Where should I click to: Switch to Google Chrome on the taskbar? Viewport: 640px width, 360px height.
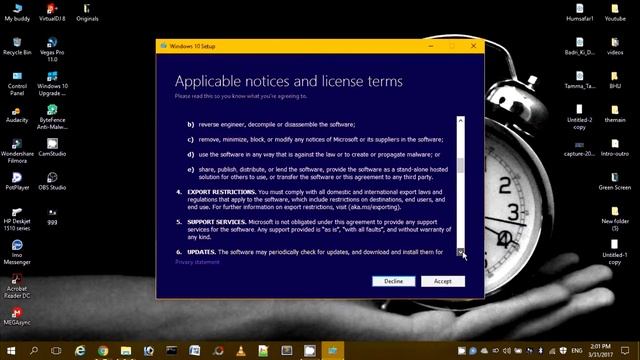[x=103, y=351]
